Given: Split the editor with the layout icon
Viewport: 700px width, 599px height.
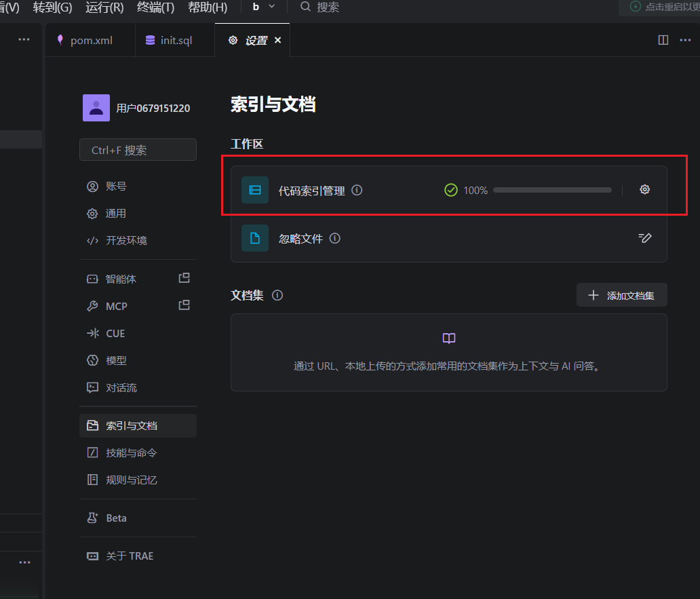Looking at the screenshot, I should (663, 40).
